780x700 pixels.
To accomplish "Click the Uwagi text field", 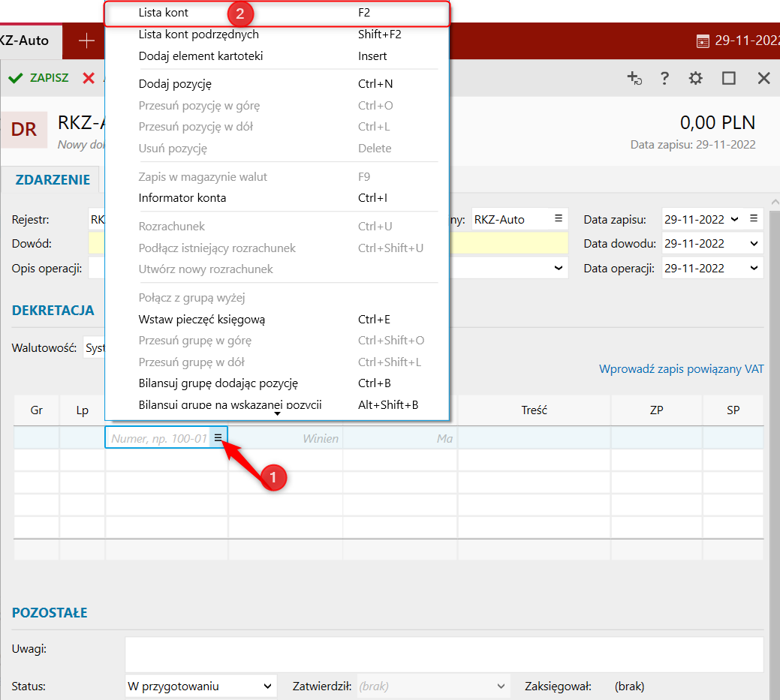I will (x=444, y=654).
